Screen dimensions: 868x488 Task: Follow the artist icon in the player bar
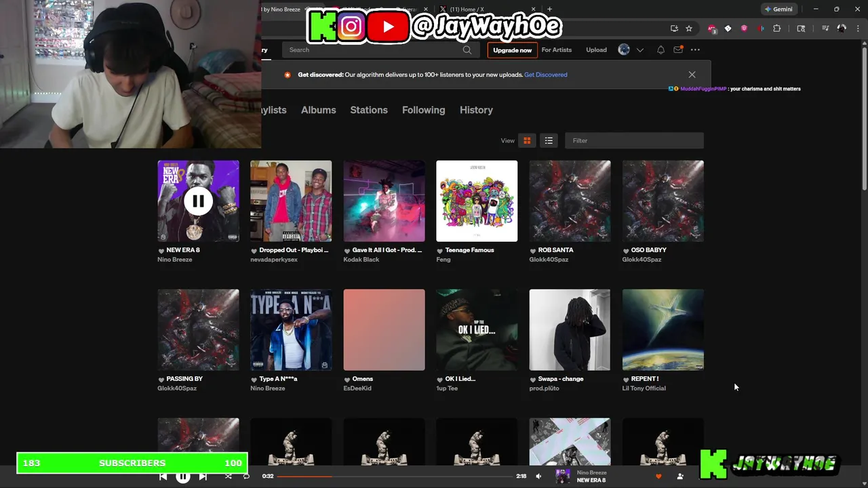coord(680,476)
